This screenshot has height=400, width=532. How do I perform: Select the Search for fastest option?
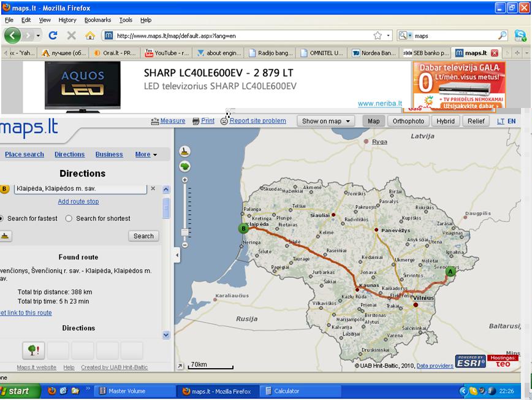(x=2, y=218)
